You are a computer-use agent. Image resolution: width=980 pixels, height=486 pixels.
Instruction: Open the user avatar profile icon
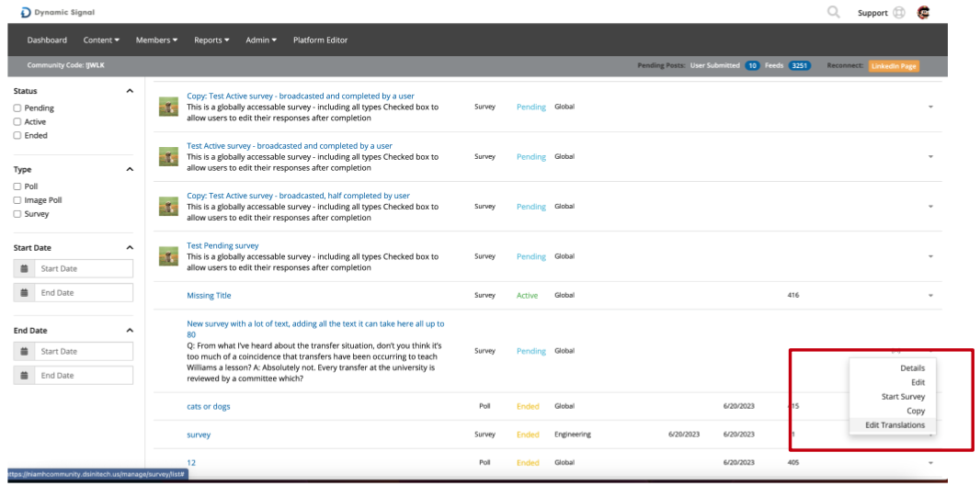(923, 12)
